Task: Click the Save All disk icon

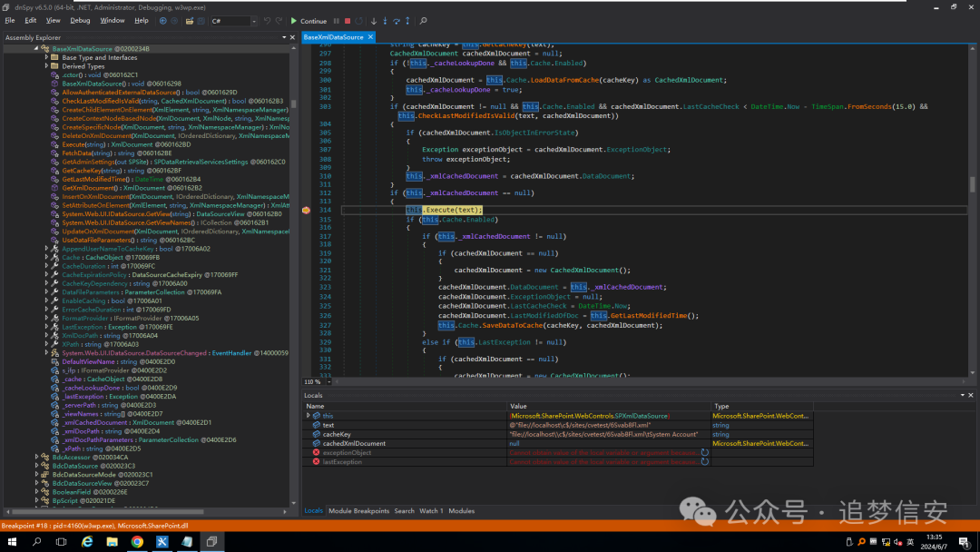Action: [x=201, y=21]
